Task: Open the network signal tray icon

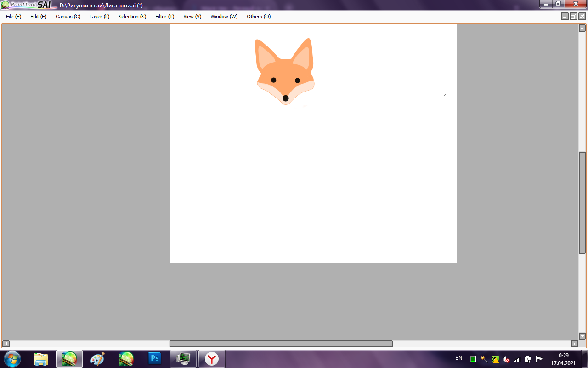Action: click(517, 359)
